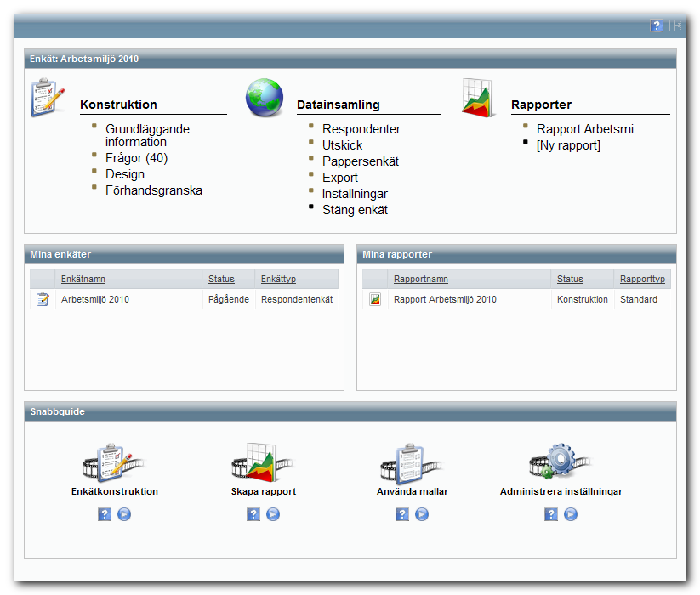Open help for Skapa rapport
The height and width of the screenshot is (595, 700).
[253, 514]
